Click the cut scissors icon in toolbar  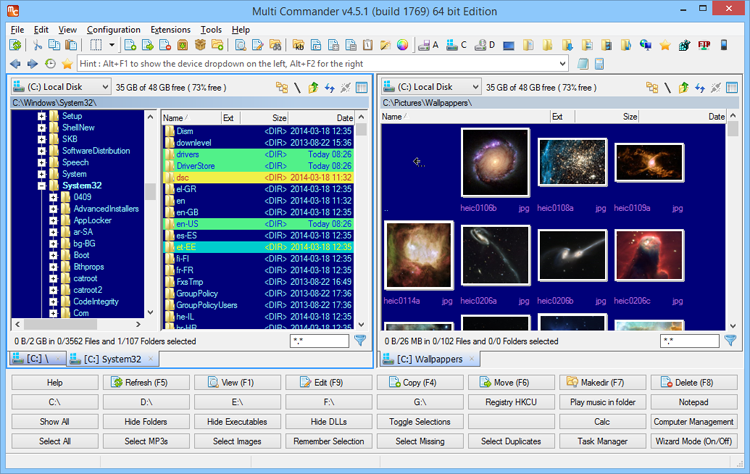point(36,45)
